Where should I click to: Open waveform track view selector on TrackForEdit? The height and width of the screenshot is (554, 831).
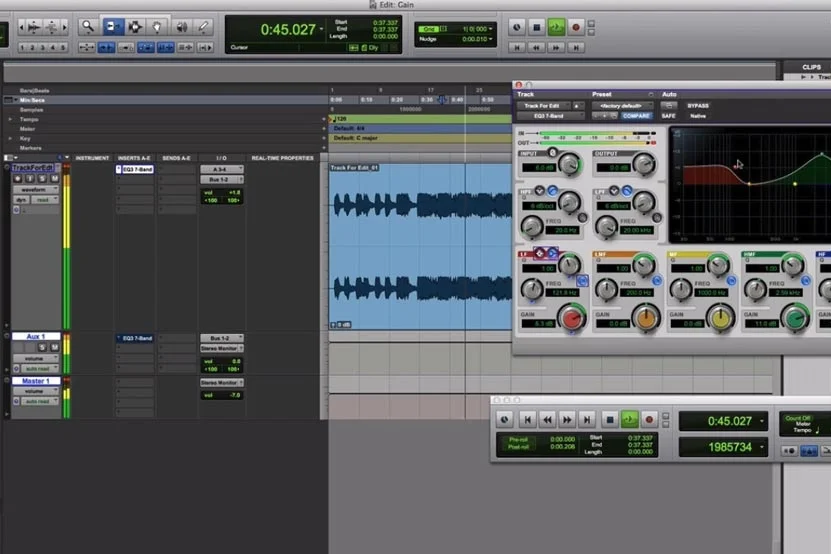coord(36,189)
